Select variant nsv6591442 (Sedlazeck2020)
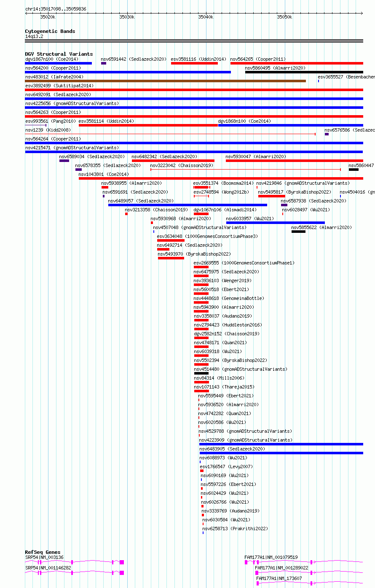This screenshot has height=588, width=375. [104, 63]
